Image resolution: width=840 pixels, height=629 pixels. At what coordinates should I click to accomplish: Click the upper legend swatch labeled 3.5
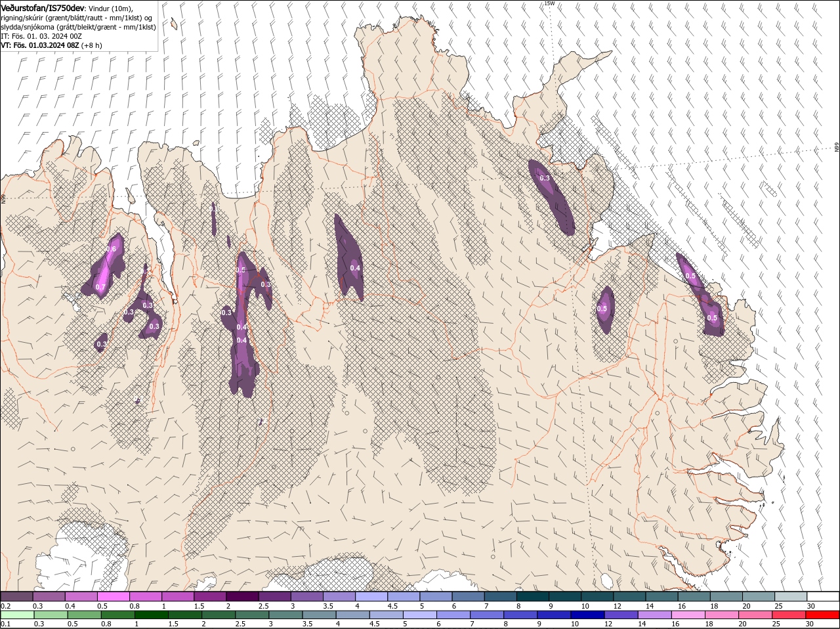[339, 596]
